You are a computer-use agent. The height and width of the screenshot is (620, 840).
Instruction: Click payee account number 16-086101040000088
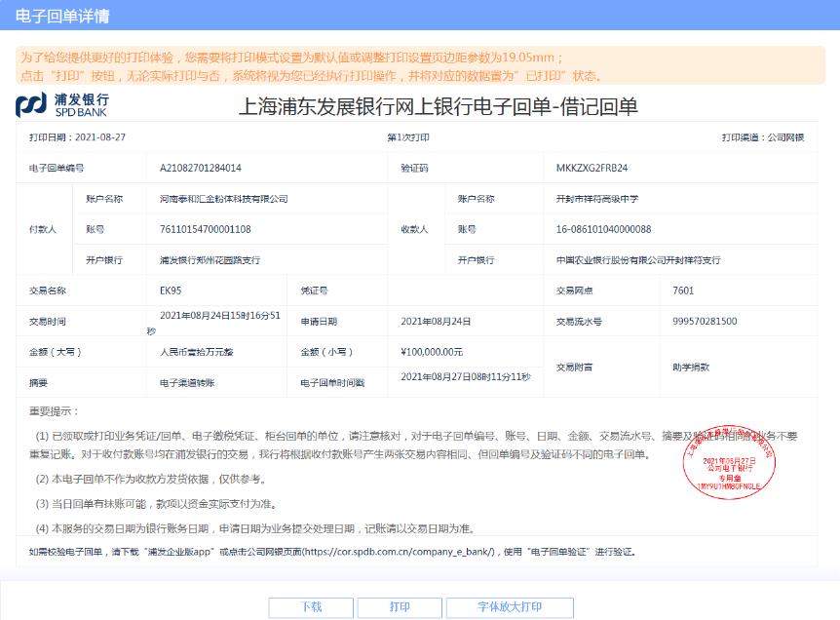coord(603,229)
